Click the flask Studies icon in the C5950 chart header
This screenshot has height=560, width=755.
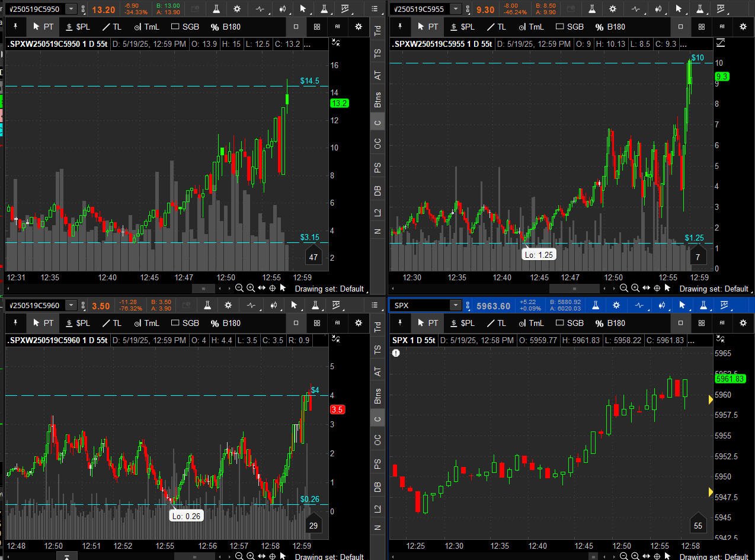(x=216, y=9)
